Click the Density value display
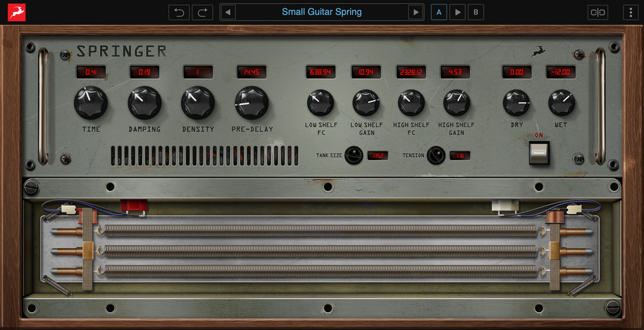Viewport: 644px width, 330px height. tap(197, 72)
